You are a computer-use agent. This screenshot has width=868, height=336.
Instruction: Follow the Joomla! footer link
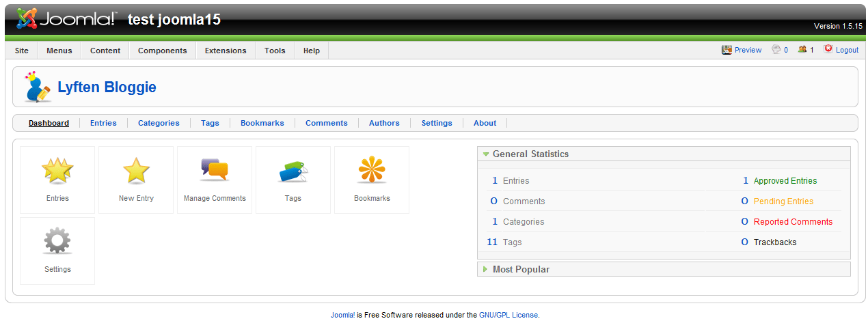click(342, 315)
